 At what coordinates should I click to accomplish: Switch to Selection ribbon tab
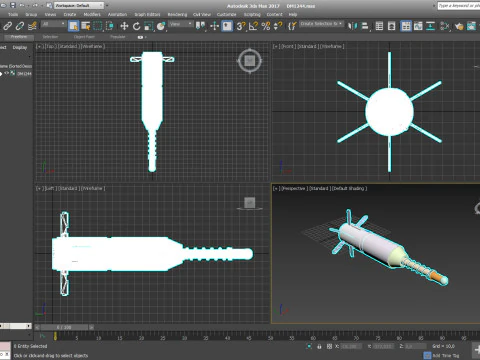pos(50,37)
